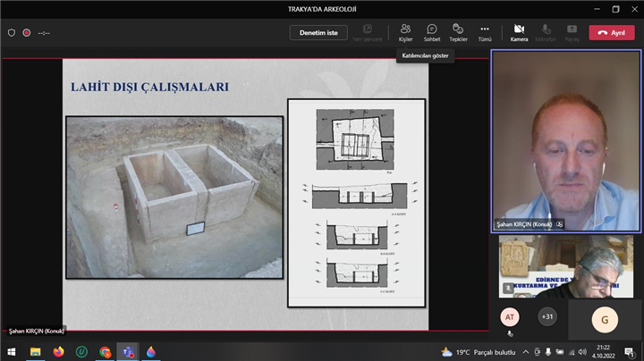Select Şahan KIRÇIN video tile
This screenshot has height=361, width=644.
point(566,141)
